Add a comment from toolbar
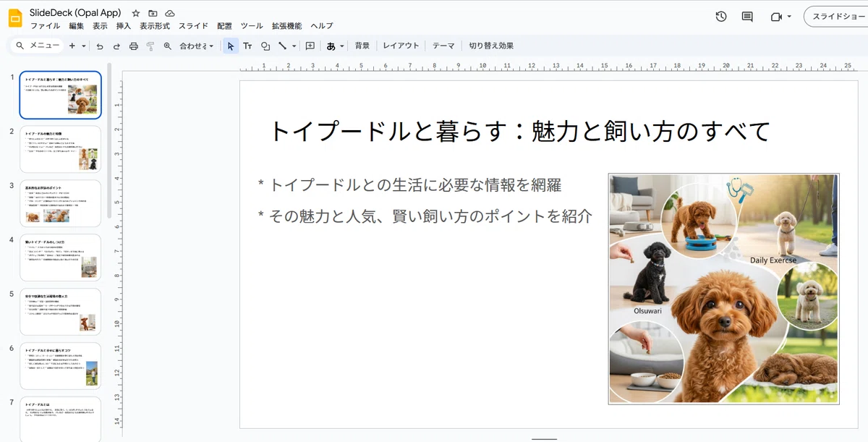868x442 pixels. [x=310, y=46]
